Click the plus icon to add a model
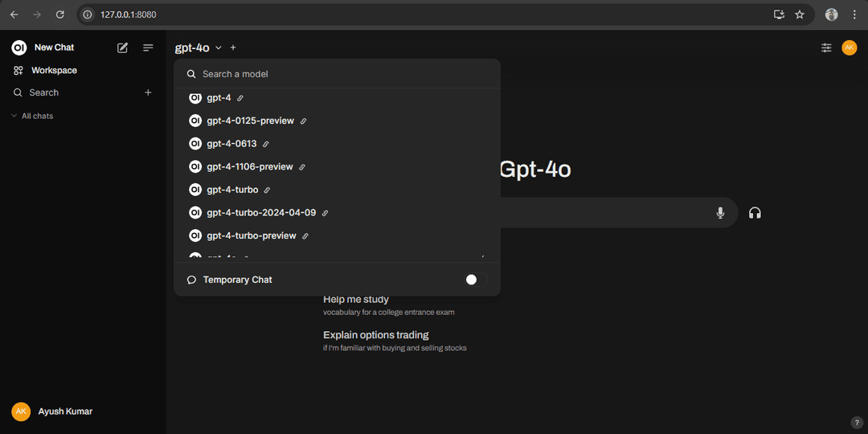 pos(233,48)
